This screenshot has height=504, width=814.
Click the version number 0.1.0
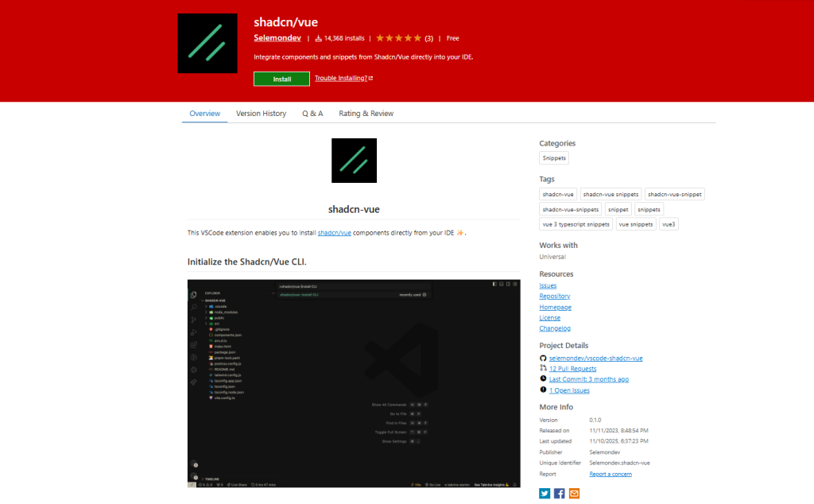click(x=595, y=420)
